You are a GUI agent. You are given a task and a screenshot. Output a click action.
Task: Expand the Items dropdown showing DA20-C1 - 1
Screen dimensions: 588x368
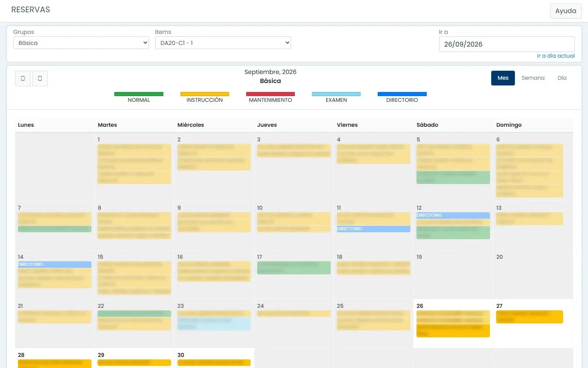[x=223, y=43]
